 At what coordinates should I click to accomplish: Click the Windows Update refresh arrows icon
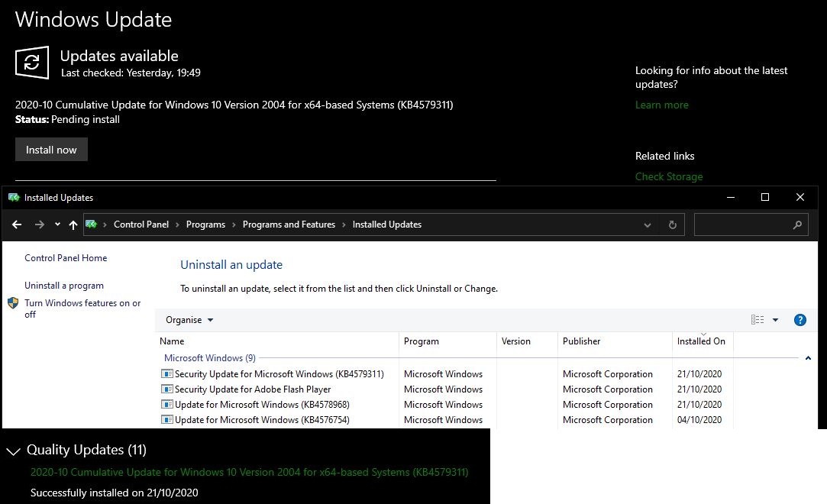31,62
